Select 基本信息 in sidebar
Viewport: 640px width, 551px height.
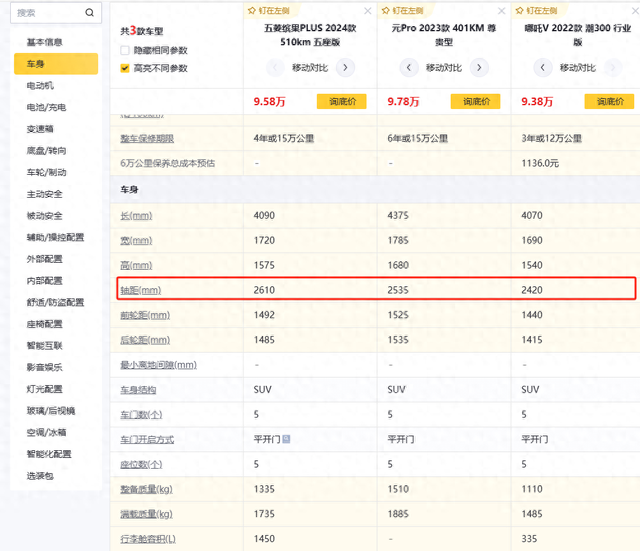coord(44,42)
